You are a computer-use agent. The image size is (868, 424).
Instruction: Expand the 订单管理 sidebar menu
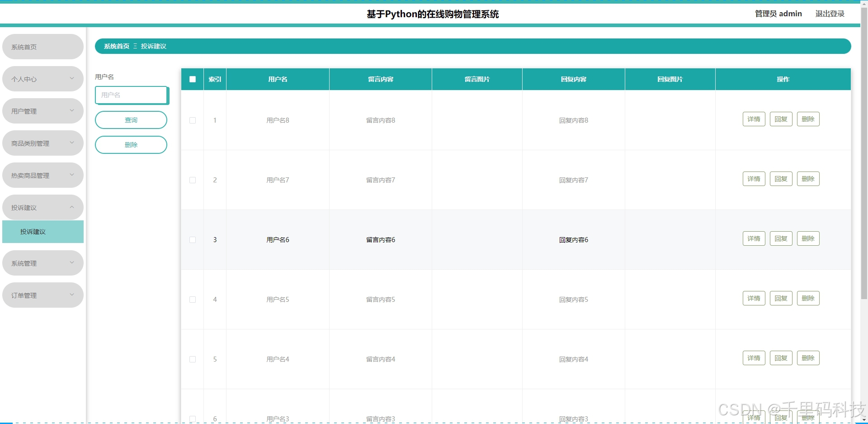click(43, 295)
